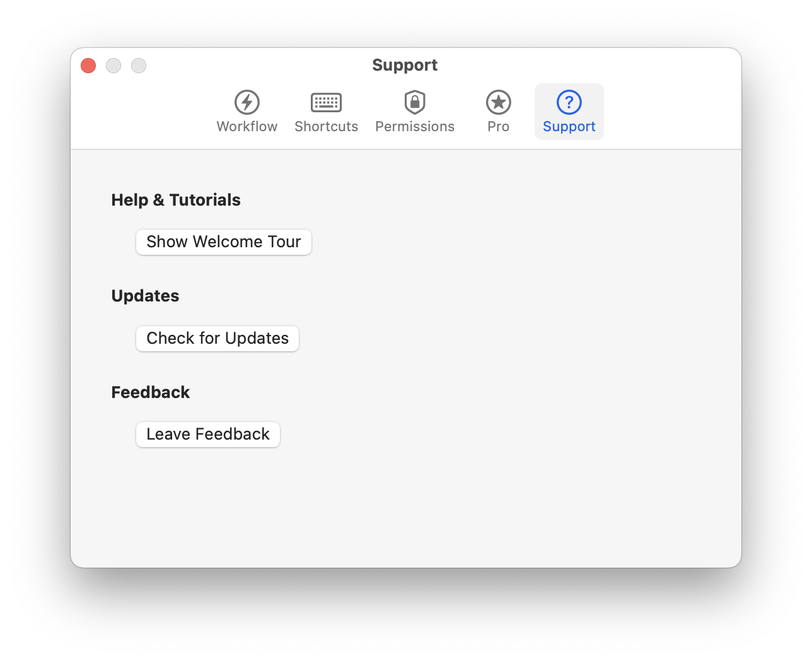Click the Support window title text
Viewport: 812px width, 661px height.
[405, 66]
